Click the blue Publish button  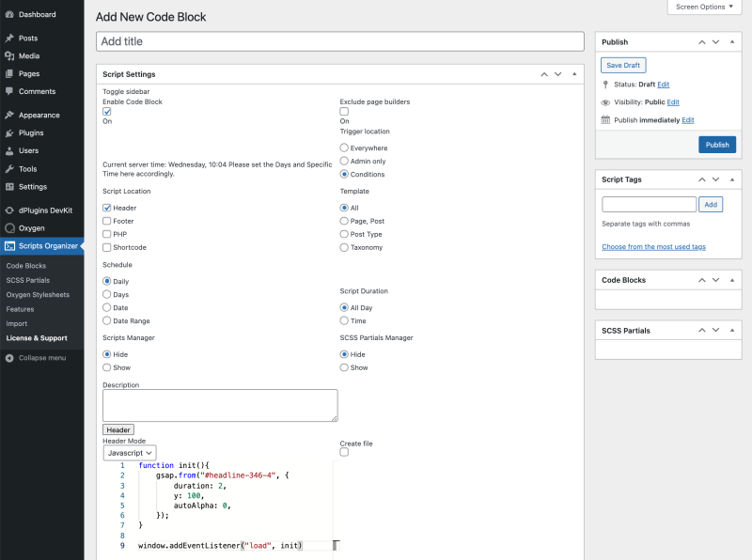(717, 145)
